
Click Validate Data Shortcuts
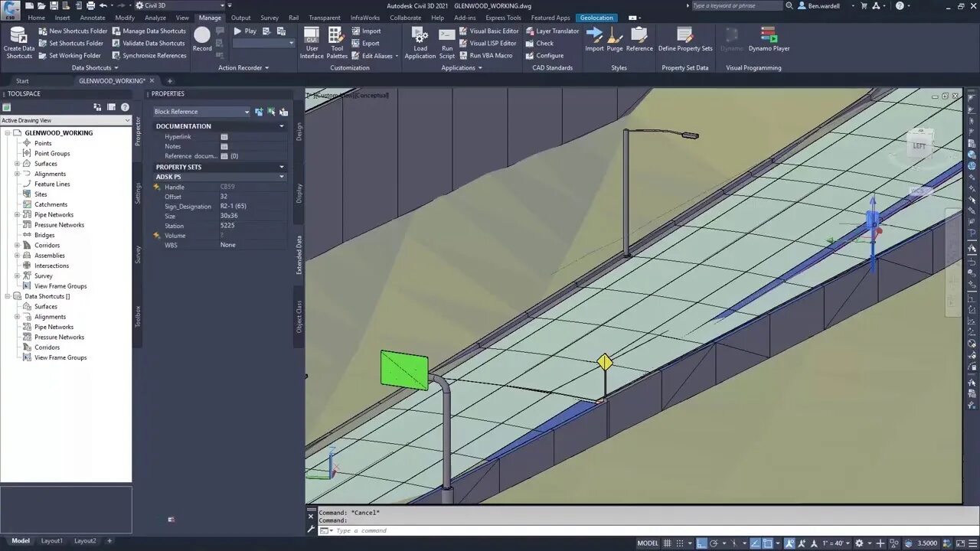[149, 44]
